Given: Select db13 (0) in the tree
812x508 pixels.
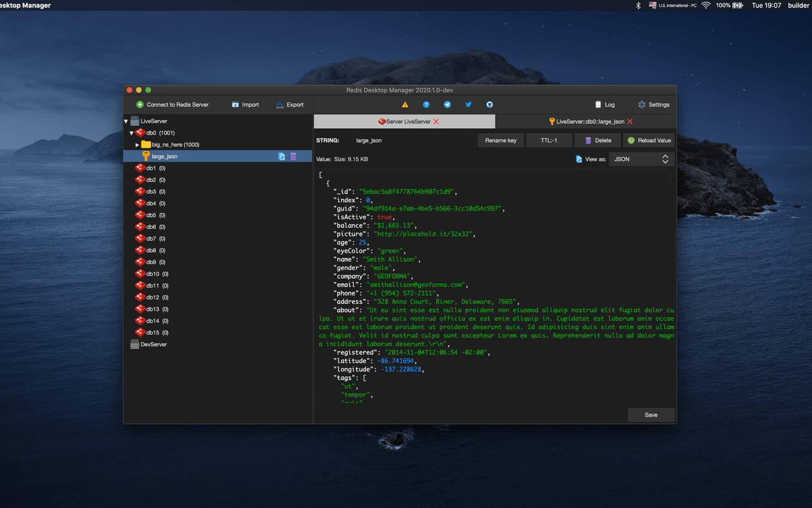Looking at the screenshot, I should pos(157,309).
